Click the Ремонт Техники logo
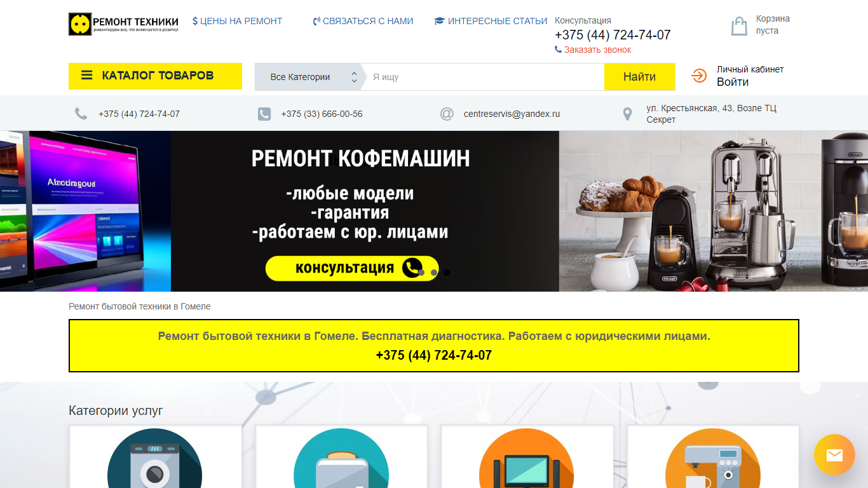Screen dimensions: 868x488 [124, 24]
